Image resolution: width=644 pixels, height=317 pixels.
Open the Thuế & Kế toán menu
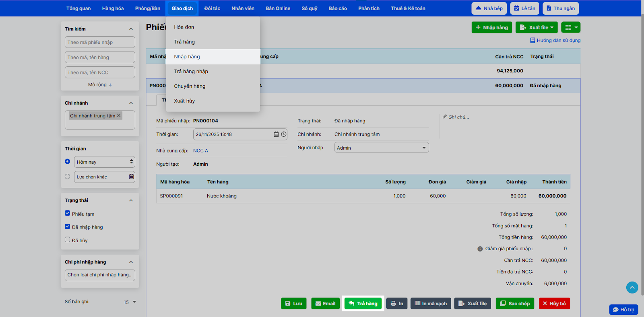point(408,8)
